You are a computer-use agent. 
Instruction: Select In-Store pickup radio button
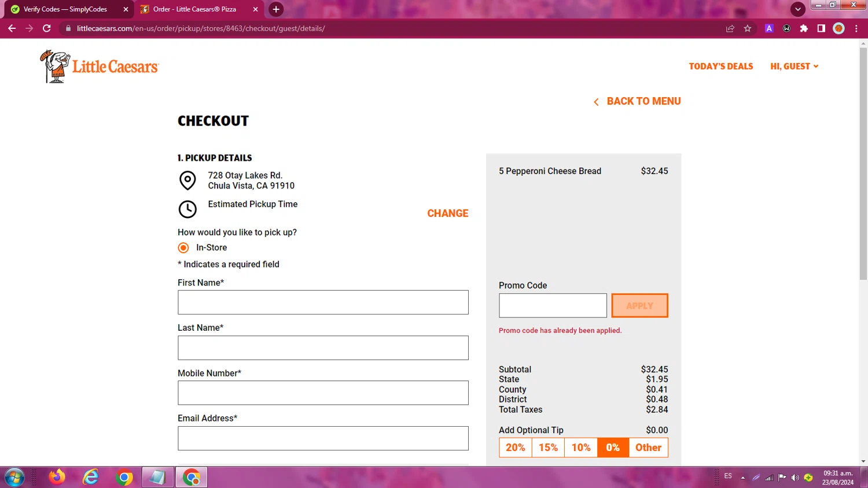[x=183, y=248]
